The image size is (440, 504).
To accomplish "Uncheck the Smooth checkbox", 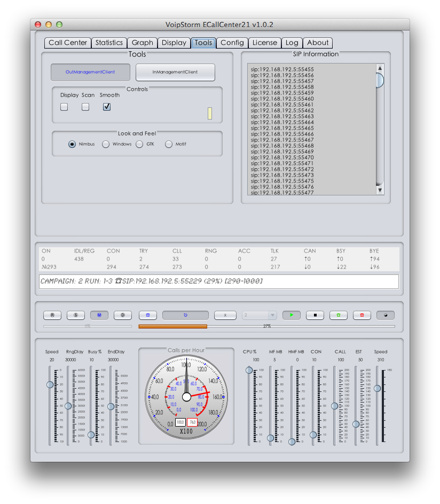I will pyautogui.click(x=107, y=107).
